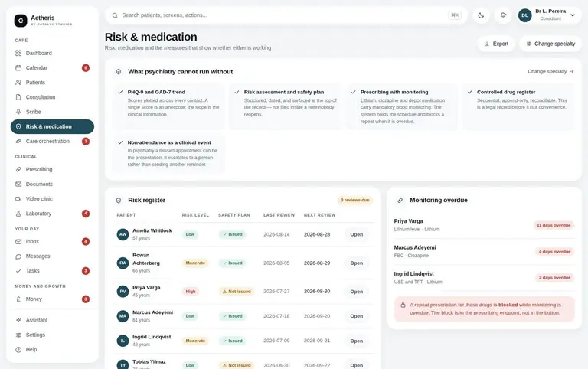
Task: Sort by the Risk level column header
Action: [x=195, y=215]
